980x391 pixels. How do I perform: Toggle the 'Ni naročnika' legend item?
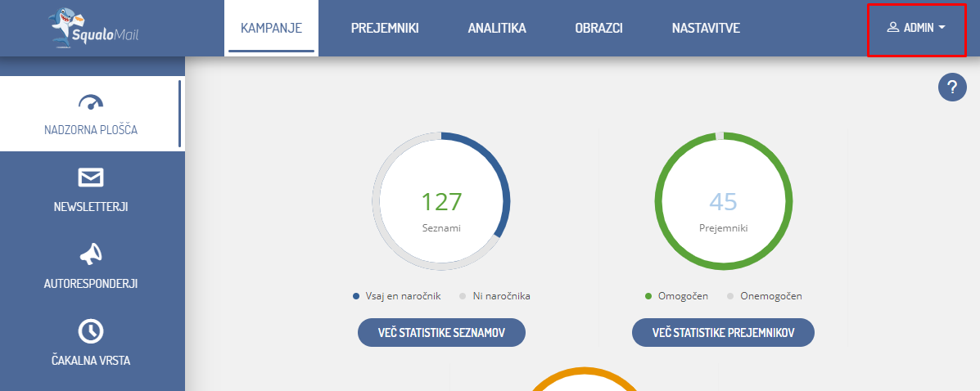tap(495, 296)
